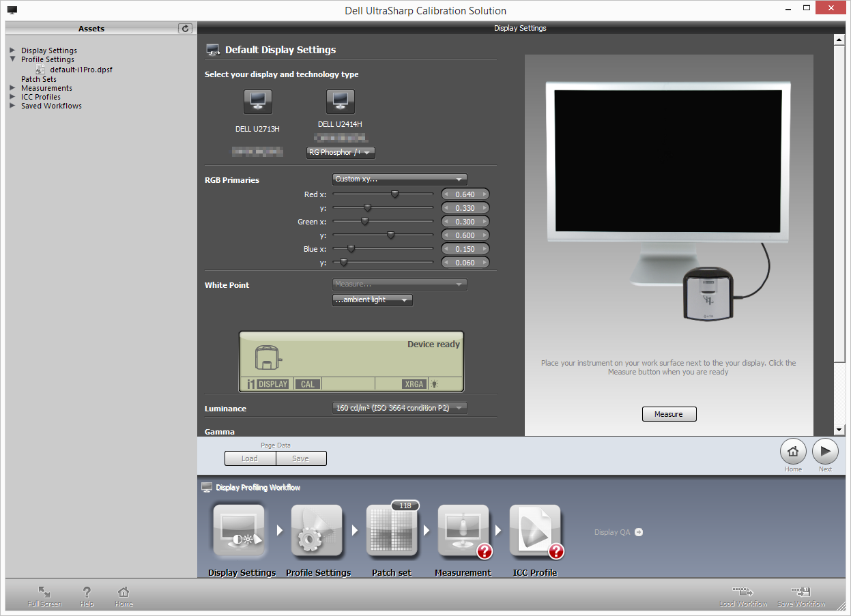The height and width of the screenshot is (616, 851).
Task: Select the DELL U2414H display icon
Action: pos(340,102)
